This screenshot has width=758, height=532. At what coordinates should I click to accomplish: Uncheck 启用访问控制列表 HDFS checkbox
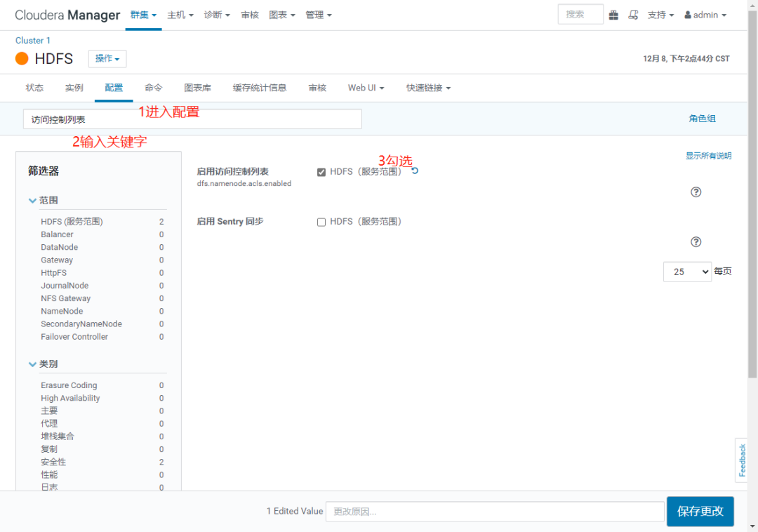[321, 172]
